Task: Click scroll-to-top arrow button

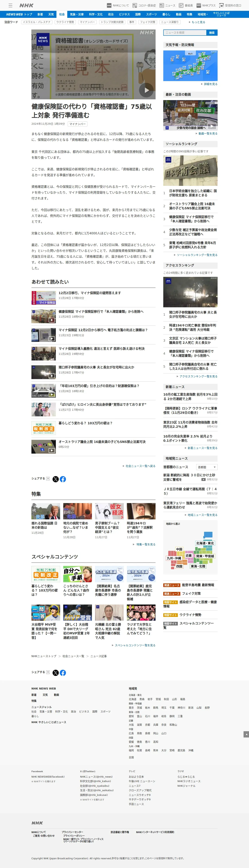Action: coord(246,734)
